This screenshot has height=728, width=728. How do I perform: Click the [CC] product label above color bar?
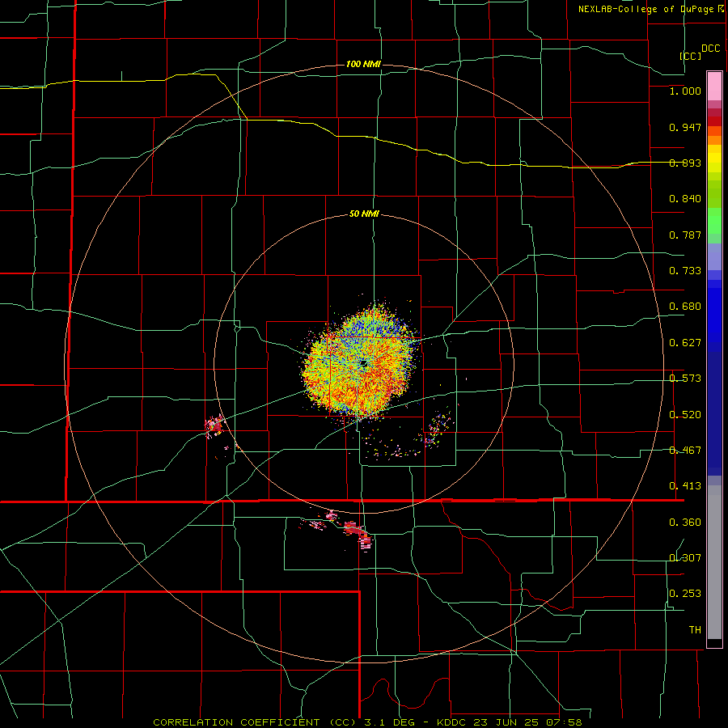(690, 56)
